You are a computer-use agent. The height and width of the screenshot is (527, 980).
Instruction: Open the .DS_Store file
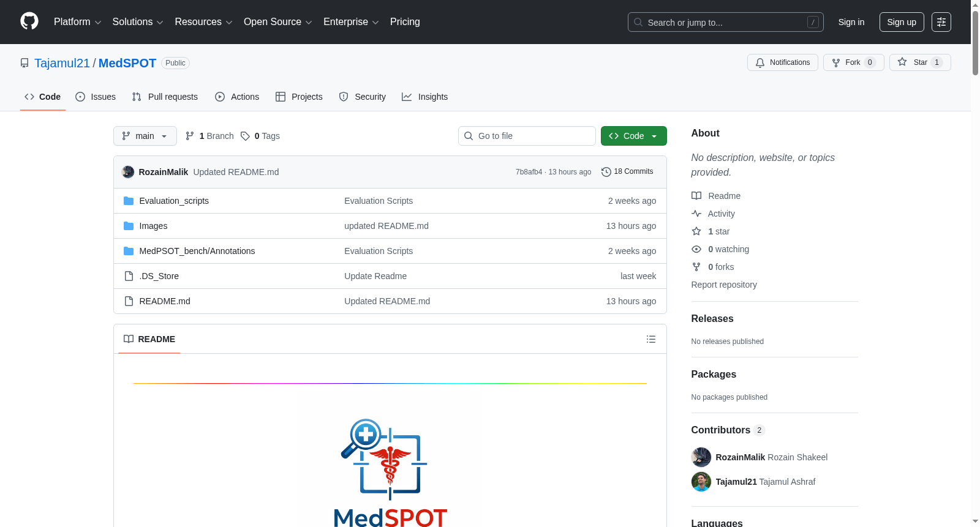159,276
